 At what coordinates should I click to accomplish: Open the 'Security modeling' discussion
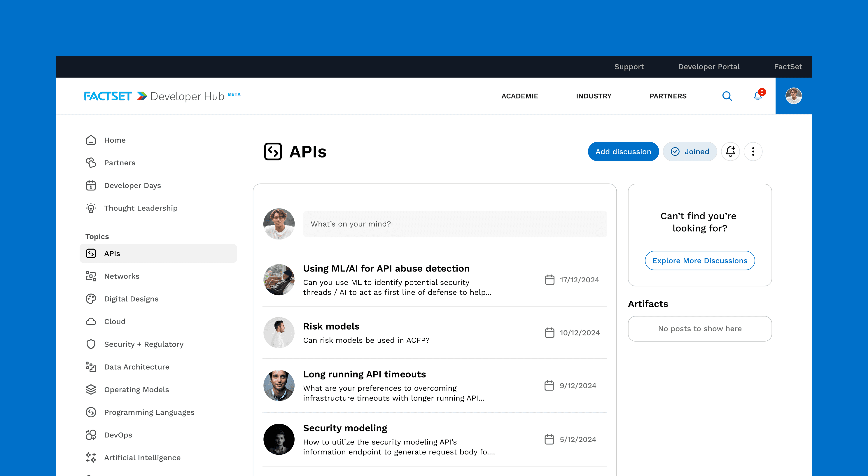[345, 428]
